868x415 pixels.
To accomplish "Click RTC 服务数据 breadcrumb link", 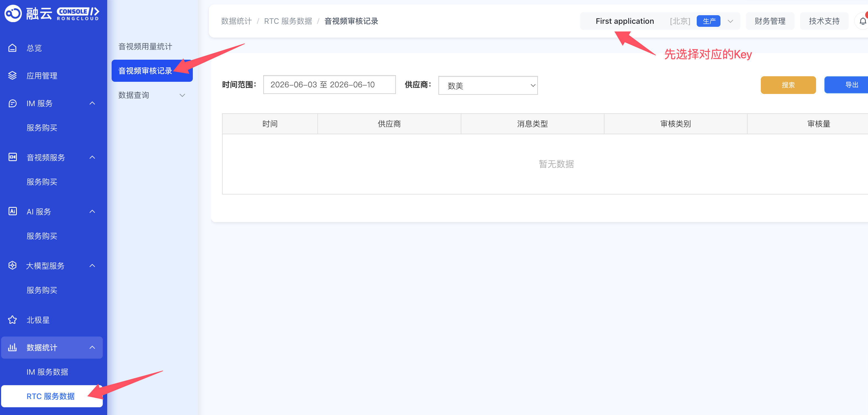I will (x=288, y=21).
